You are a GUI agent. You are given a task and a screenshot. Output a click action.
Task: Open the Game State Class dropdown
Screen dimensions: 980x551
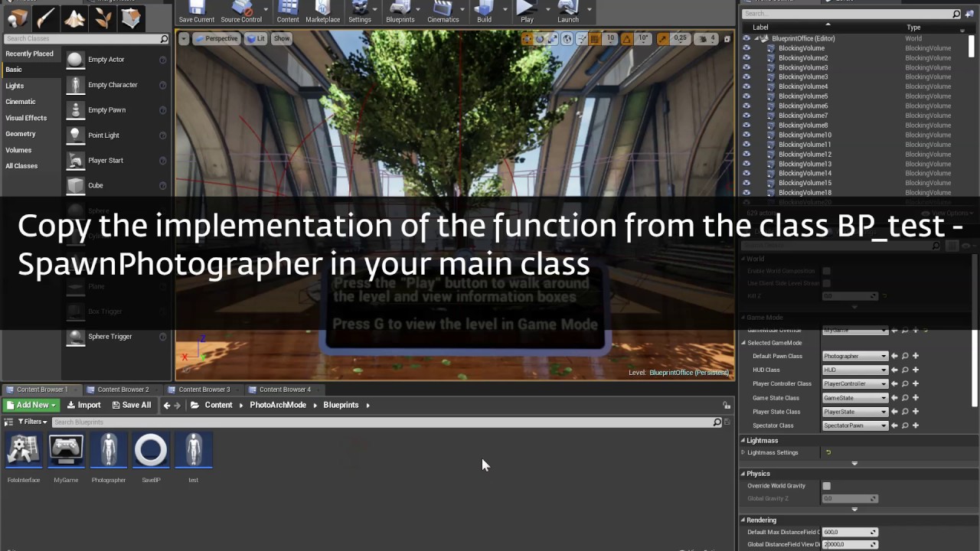tap(854, 398)
